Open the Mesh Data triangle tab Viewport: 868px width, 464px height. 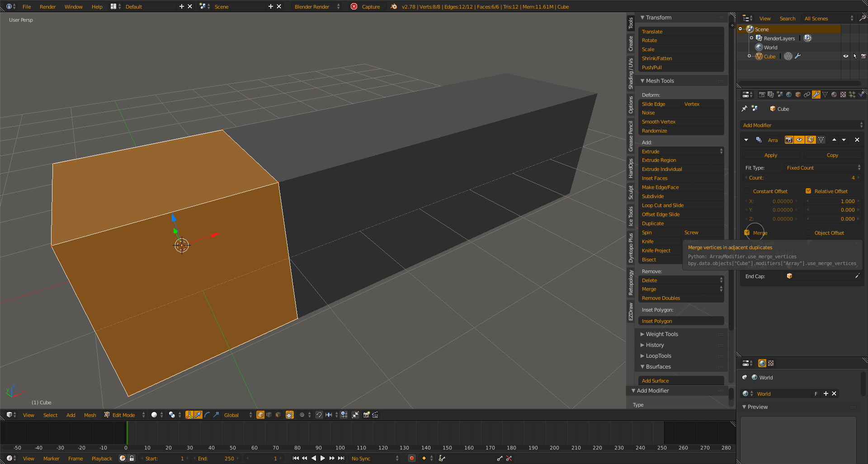click(x=825, y=95)
